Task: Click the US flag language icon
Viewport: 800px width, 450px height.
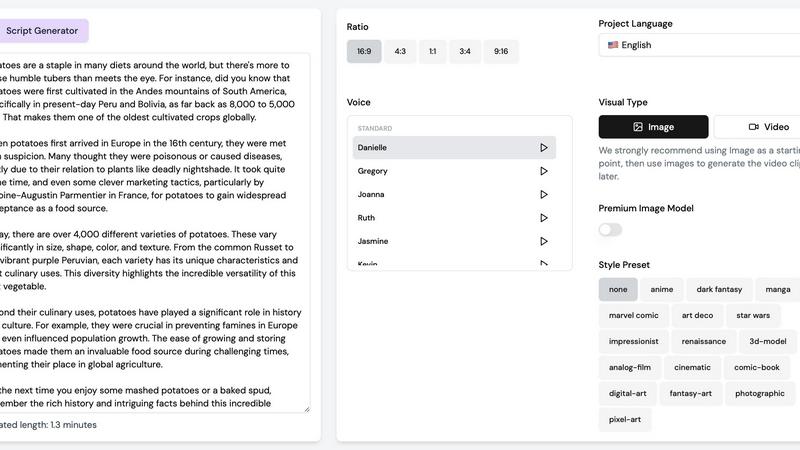Action: coord(612,45)
